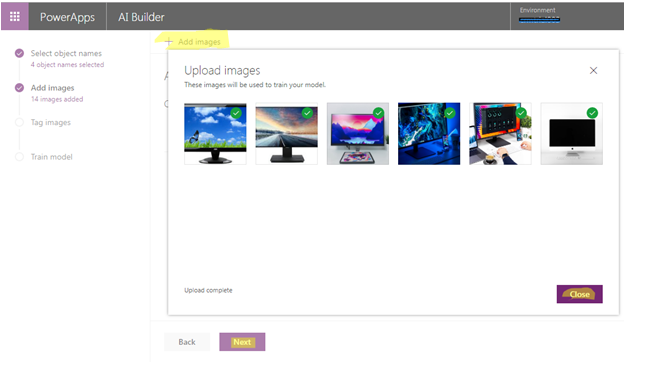
Task: Click the Add images step checkmark icon
Action: coord(19,88)
